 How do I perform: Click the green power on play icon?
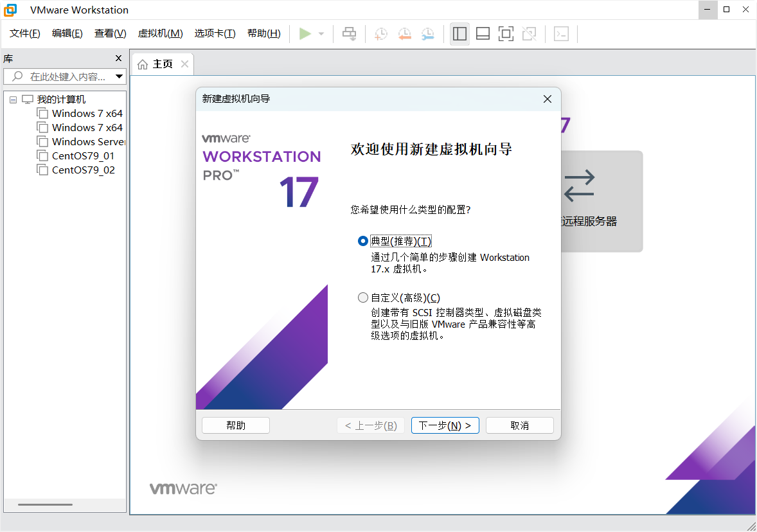point(305,34)
